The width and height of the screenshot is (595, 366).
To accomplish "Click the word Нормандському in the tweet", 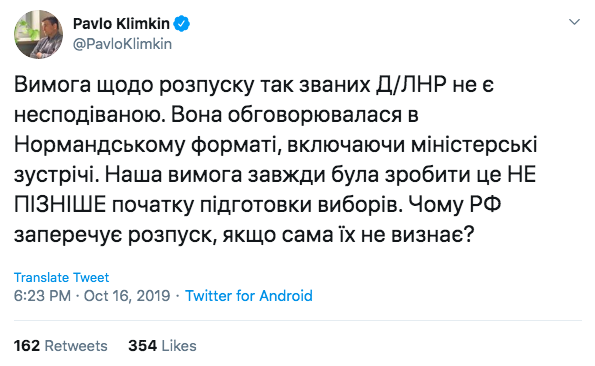I will (99, 145).
